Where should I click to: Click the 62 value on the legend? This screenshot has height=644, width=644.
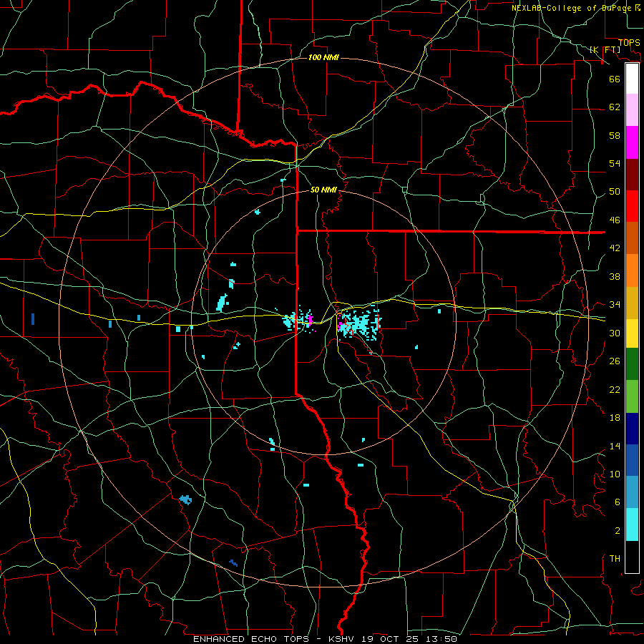tap(615, 107)
